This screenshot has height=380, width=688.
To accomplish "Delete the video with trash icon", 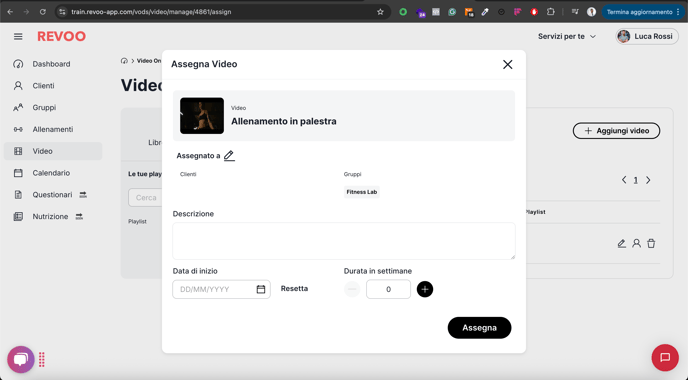I will pyautogui.click(x=651, y=243).
